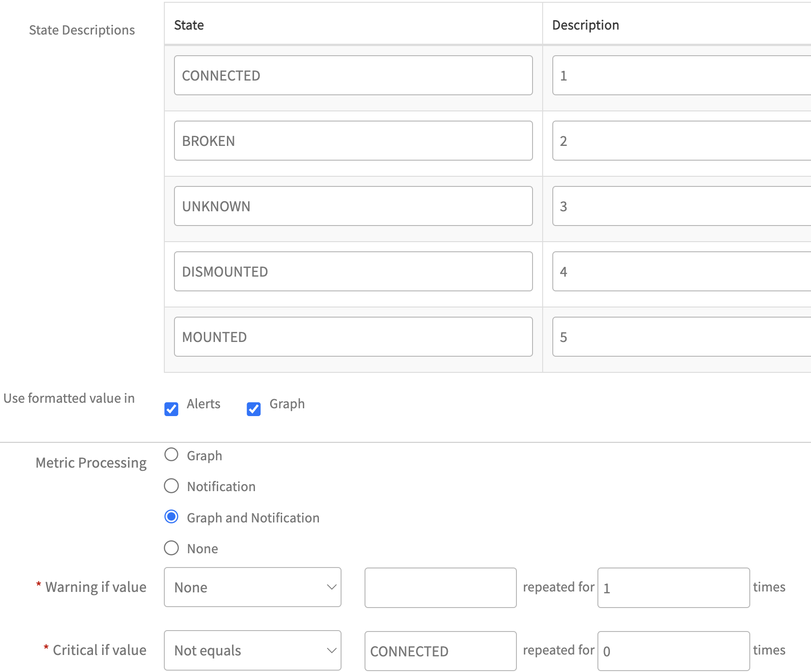
Task: Open the Warning if value dropdown
Action: [x=253, y=587]
